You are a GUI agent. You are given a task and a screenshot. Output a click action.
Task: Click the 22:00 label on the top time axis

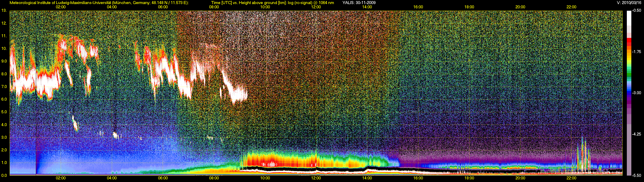coord(571,7)
